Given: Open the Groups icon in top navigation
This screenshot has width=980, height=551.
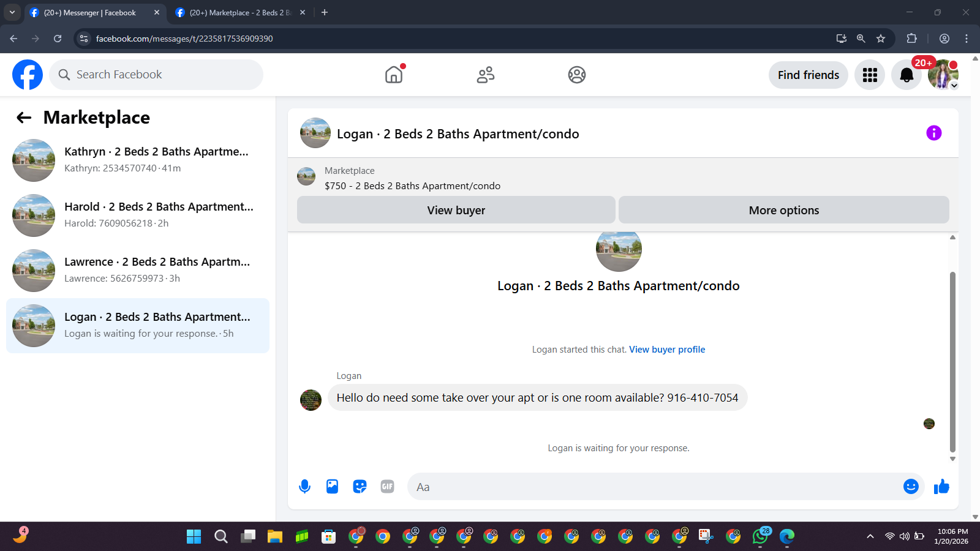Looking at the screenshot, I should coord(577,75).
